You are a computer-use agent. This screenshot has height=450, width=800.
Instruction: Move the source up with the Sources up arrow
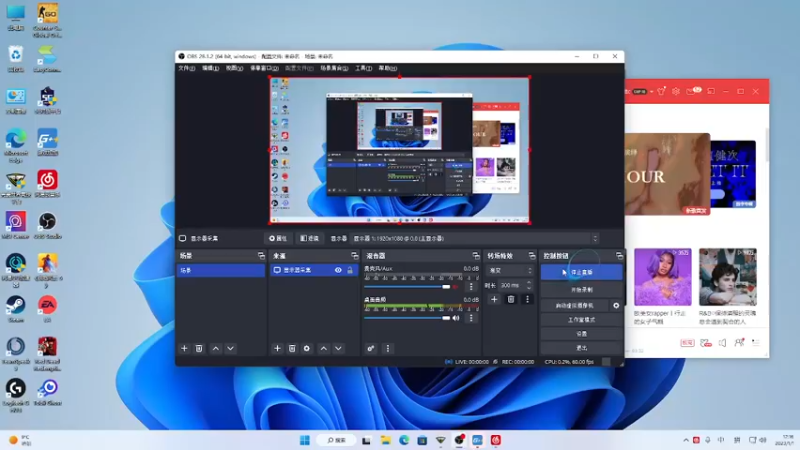323,348
